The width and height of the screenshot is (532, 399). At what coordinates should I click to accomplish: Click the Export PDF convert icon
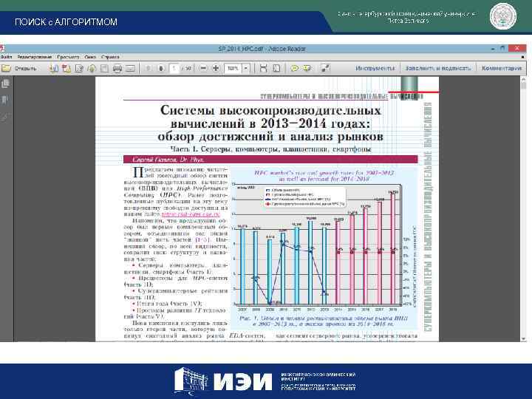[x=66, y=69]
